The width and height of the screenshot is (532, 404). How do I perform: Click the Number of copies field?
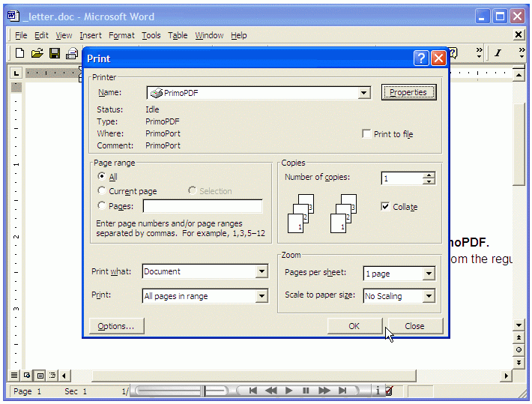click(x=402, y=178)
